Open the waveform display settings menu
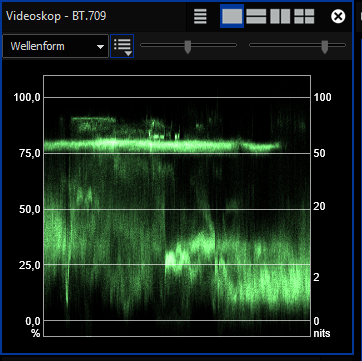Screen dimensions: 362x361 122,46
